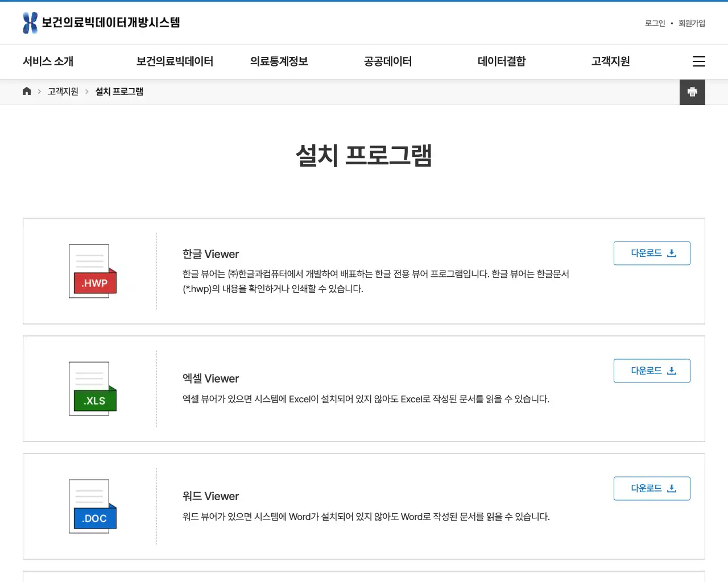Viewport: 728px width, 582px height.
Task: Open the 공공데이터 menu
Action: coord(388,61)
